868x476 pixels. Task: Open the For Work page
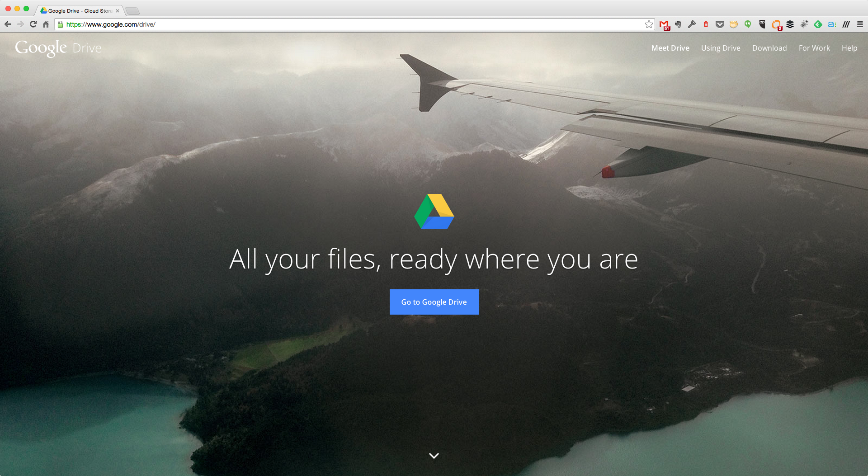(814, 48)
